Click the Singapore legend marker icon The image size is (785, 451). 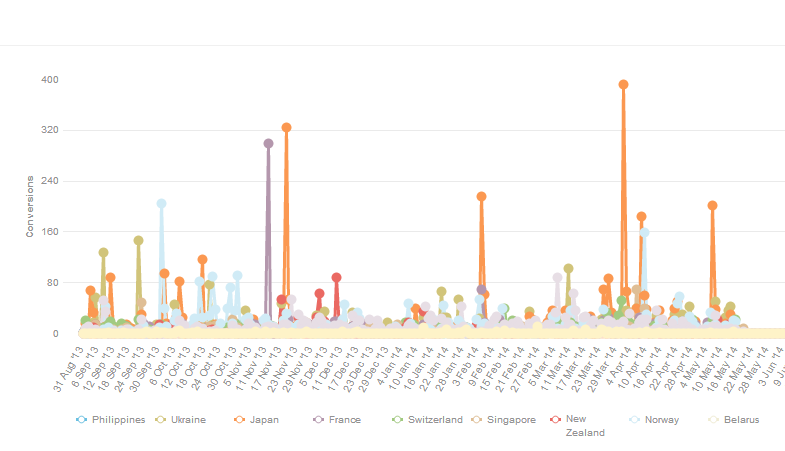[477, 420]
